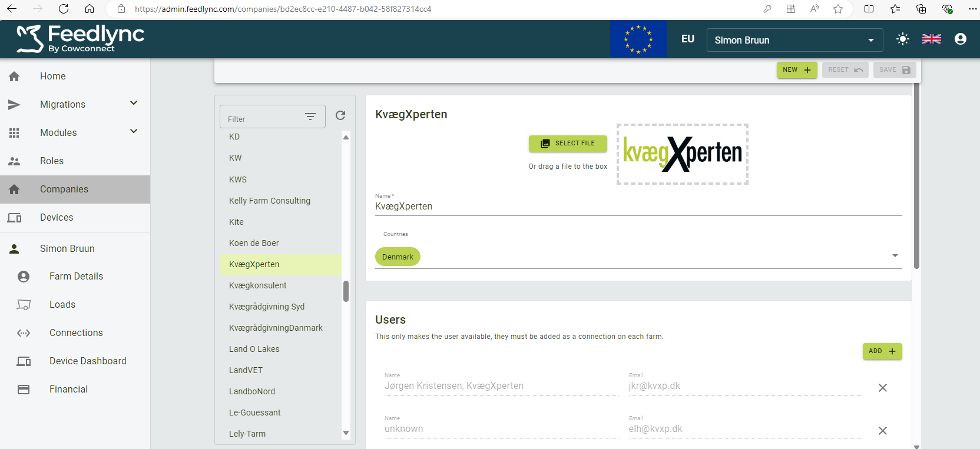This screenshot has width=980, height=449.
Task: Open browser essentials heart icon
Action: [947, 9]
